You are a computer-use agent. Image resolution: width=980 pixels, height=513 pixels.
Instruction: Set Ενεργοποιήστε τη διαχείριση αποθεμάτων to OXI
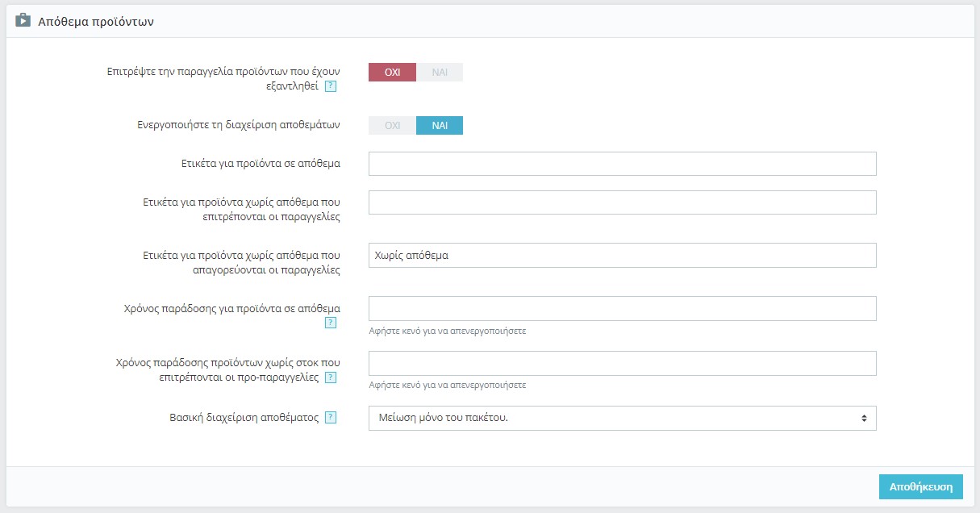(392, 126)
